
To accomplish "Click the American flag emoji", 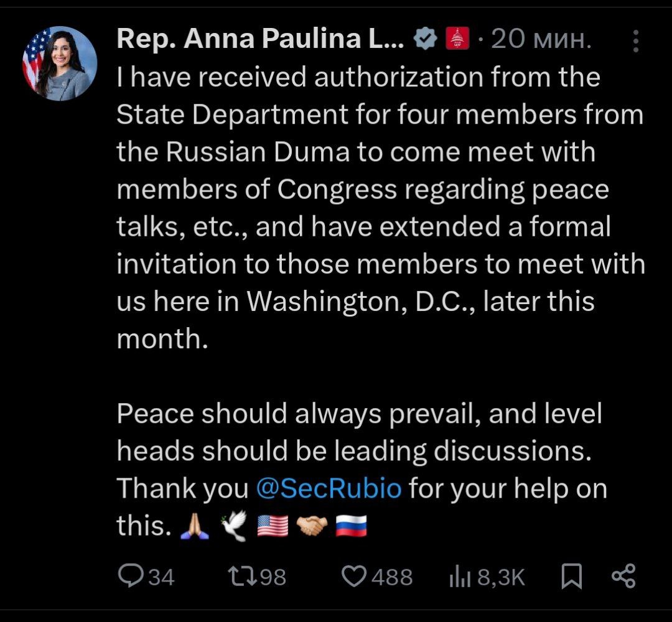I will click(x=273, y=527).
